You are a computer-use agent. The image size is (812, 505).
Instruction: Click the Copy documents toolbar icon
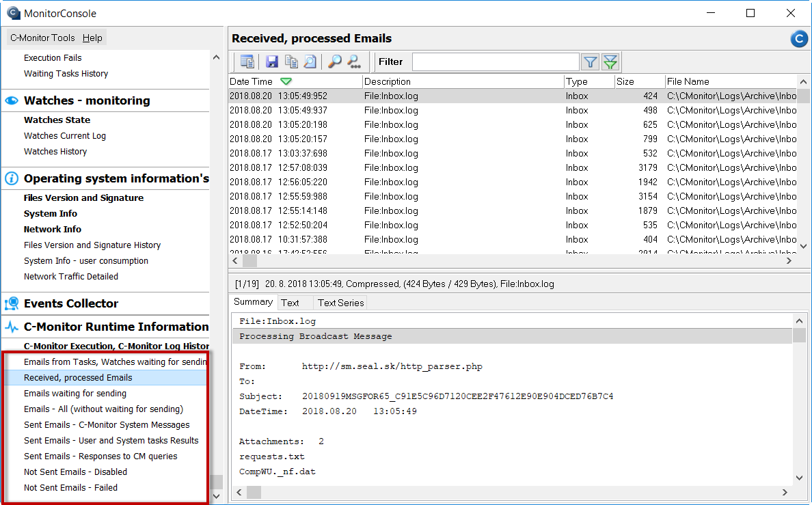point(292,62)
